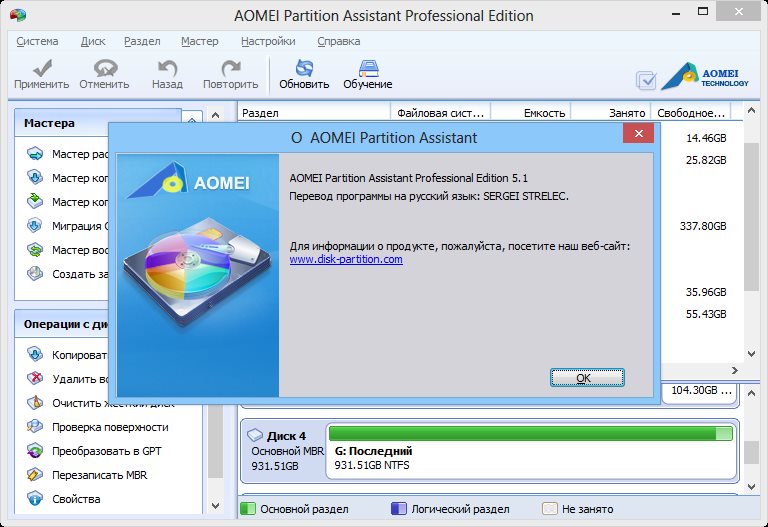This screenshot has height=527, width=768.
Task: Select the G: Последний partition bar
Action: tap(531, 433)
